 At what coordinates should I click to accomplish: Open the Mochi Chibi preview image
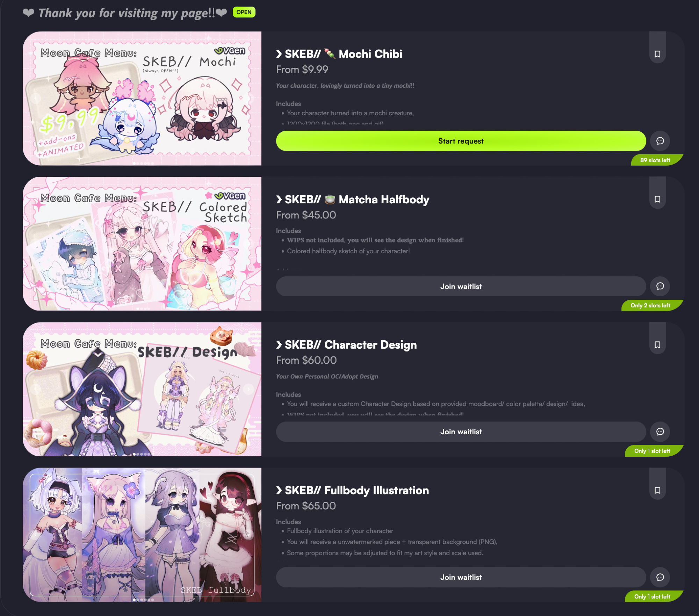(x=142, y=98)
